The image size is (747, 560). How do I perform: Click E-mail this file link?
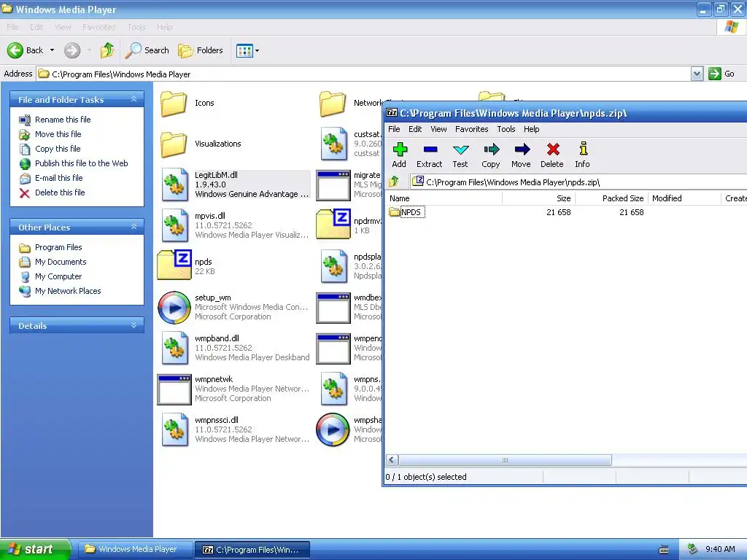click(x=58, y=178)
